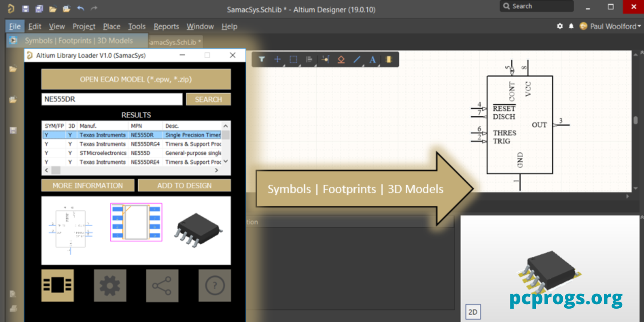
Task: Toggle the 2D view button
Action: [x=473, y=312]
